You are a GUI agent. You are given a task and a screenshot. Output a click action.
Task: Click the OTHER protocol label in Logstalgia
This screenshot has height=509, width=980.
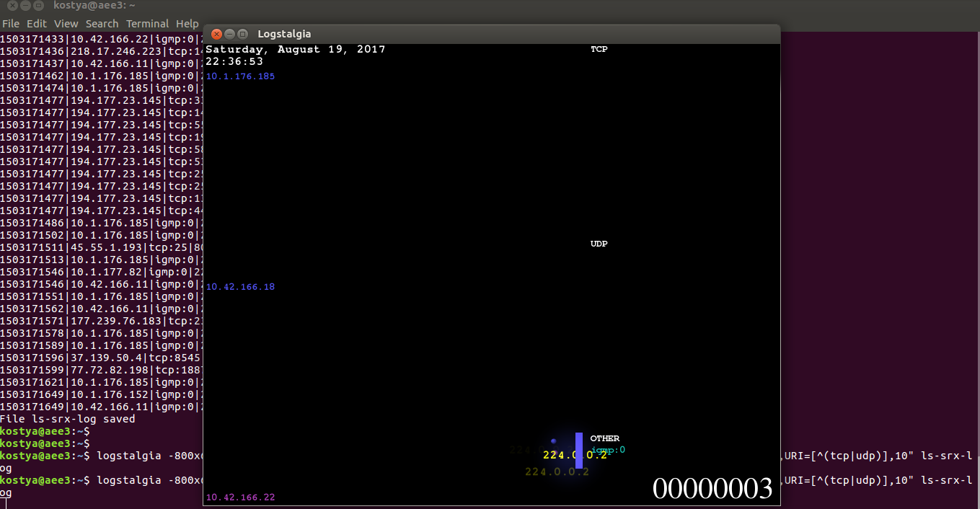[x=605, y=438]
